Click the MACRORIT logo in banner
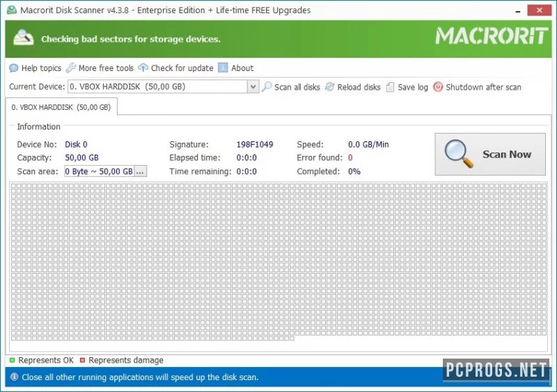557x392 pixels. 492,36
